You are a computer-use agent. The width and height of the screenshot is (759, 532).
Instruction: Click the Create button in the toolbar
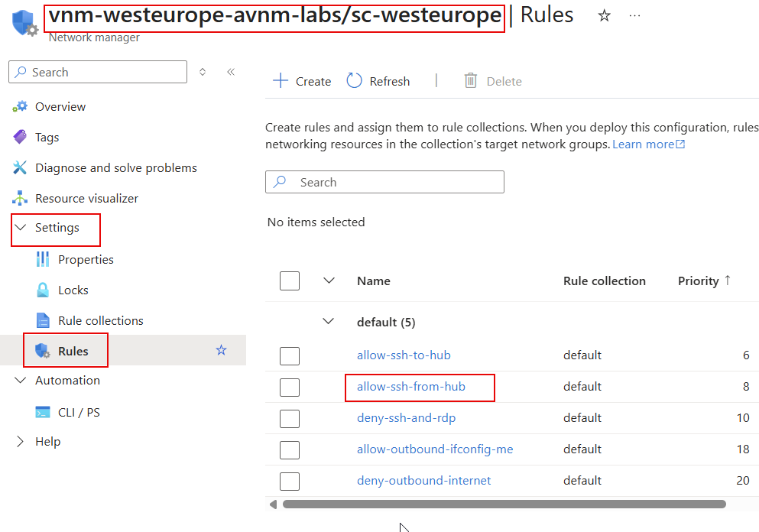pyautogui.click(x=303, y=81)
